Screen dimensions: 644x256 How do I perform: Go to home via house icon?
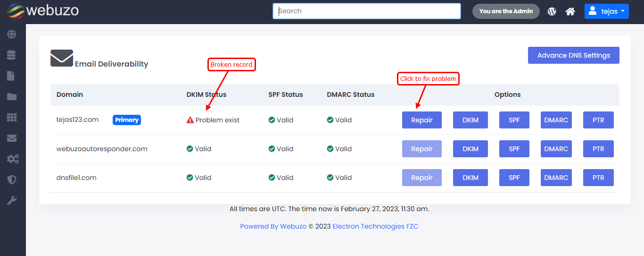tap(570, 11)
